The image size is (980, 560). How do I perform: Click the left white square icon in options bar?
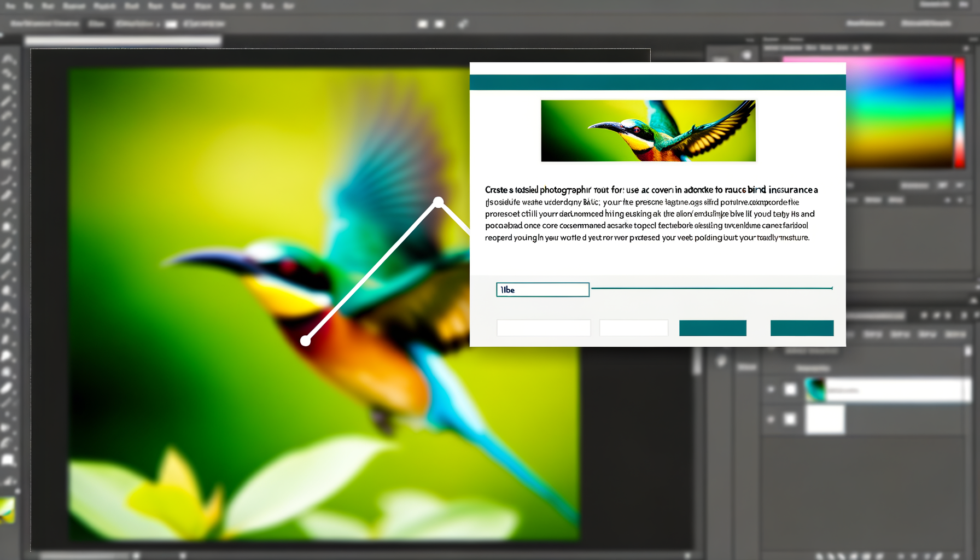click(422, 24)
